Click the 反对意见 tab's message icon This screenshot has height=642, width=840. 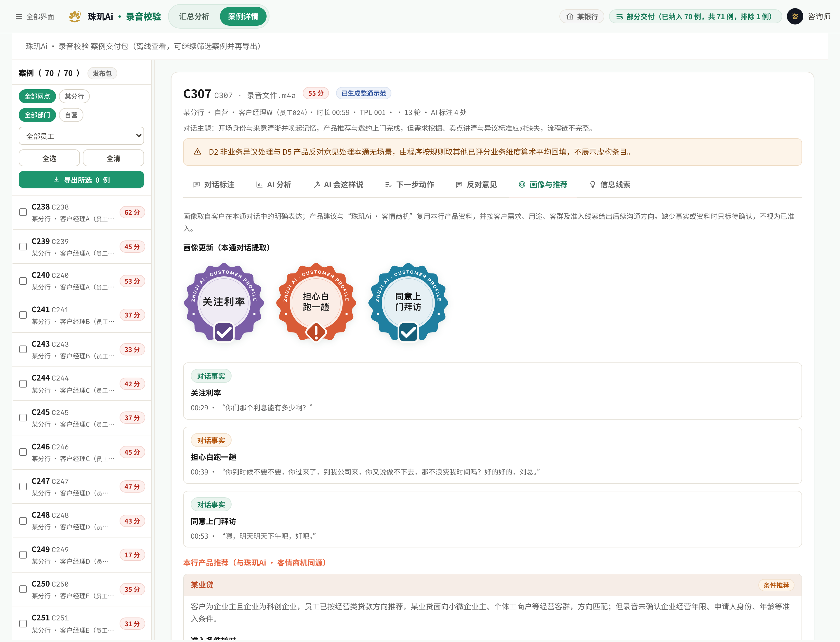click(x=459, y=184)
